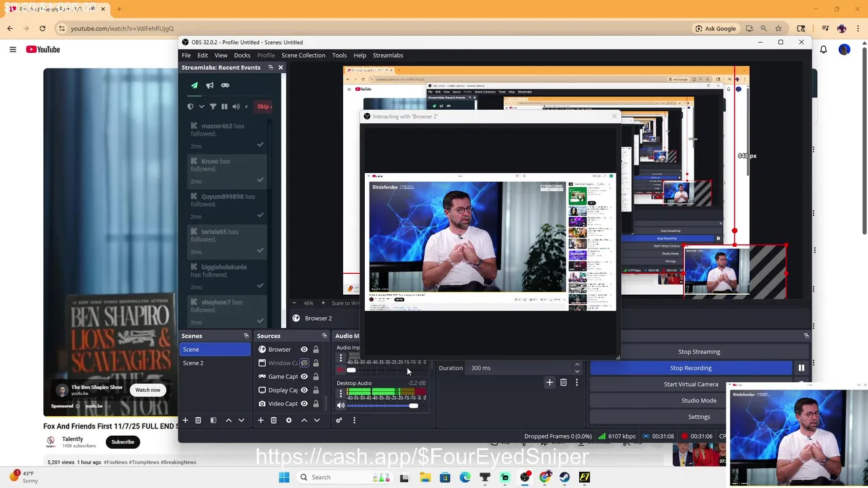
Task: Open the View menu in OBS
Action: point(221,55)
